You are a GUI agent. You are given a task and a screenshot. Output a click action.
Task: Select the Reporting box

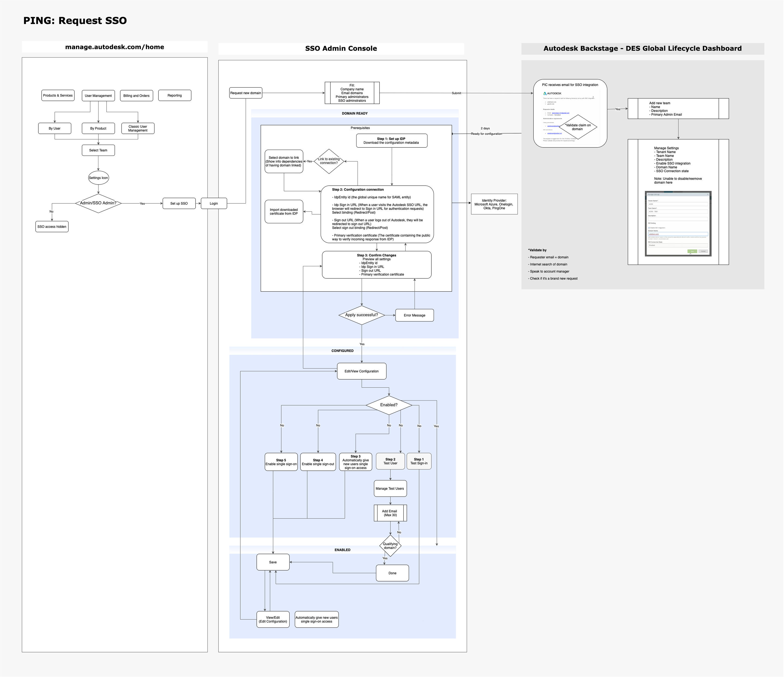(175, 95)
